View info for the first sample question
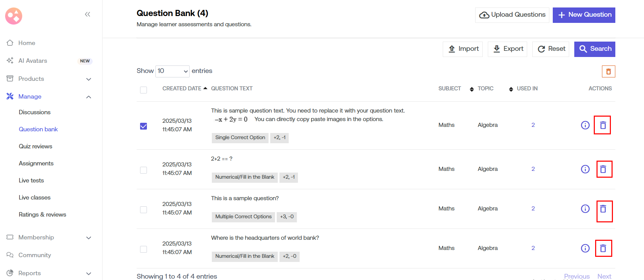The image size is (644, 280). pos(585,125)
